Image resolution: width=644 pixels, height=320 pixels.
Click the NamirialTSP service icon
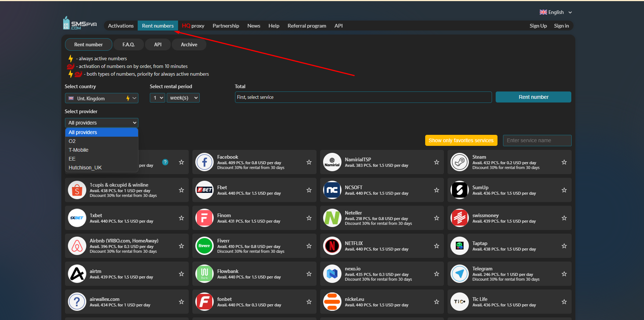pyautogui.click(x=332, y=162)
